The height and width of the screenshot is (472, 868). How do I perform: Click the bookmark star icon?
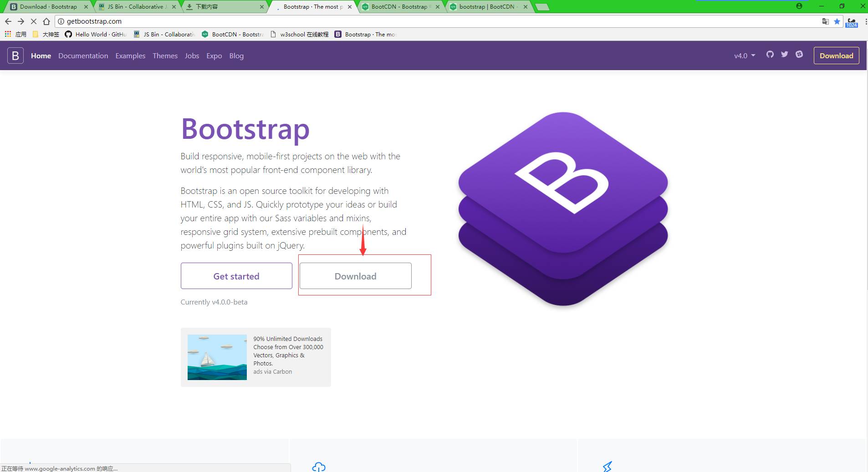tap(837, 21)
